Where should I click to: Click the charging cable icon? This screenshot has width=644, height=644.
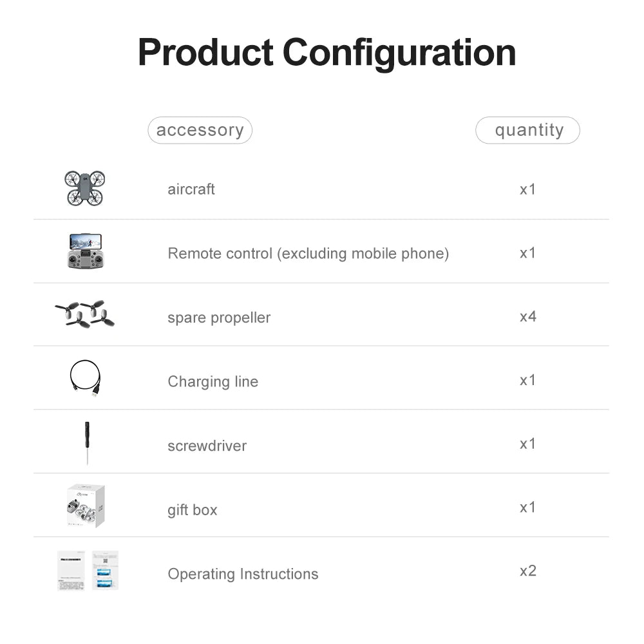pos(85,378)
